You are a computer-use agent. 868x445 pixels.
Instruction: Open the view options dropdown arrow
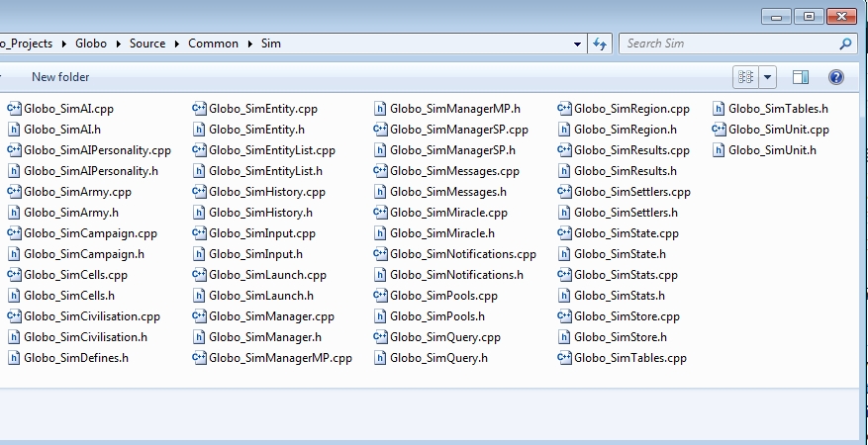(x=767, y=77)
